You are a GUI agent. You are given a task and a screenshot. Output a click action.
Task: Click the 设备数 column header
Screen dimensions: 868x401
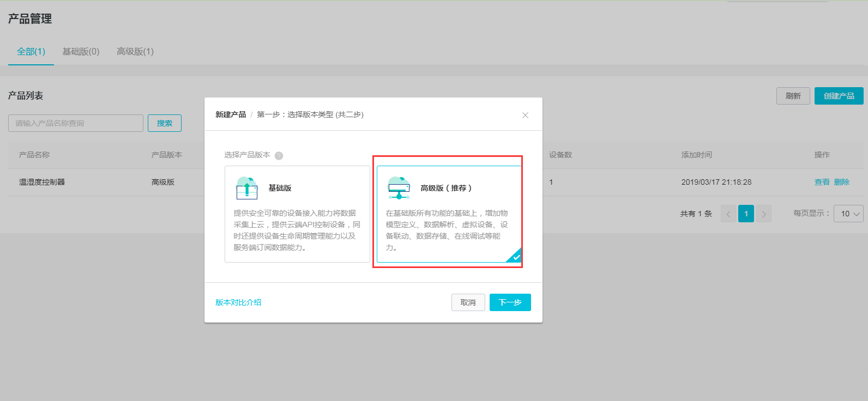click(560, 155)
